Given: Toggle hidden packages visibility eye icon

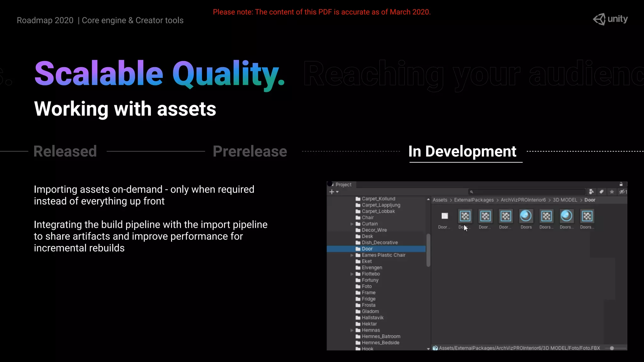Looking at the screenshot, I should [x=623, y=192].
